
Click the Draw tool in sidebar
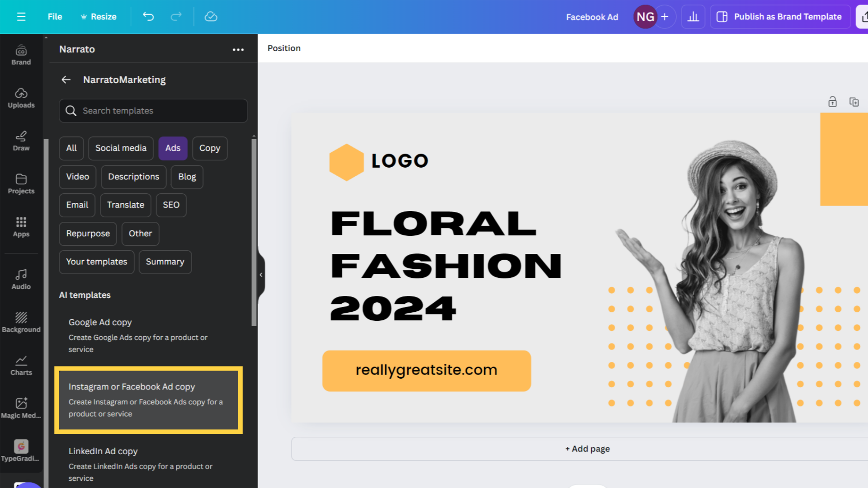pos(21,140)
